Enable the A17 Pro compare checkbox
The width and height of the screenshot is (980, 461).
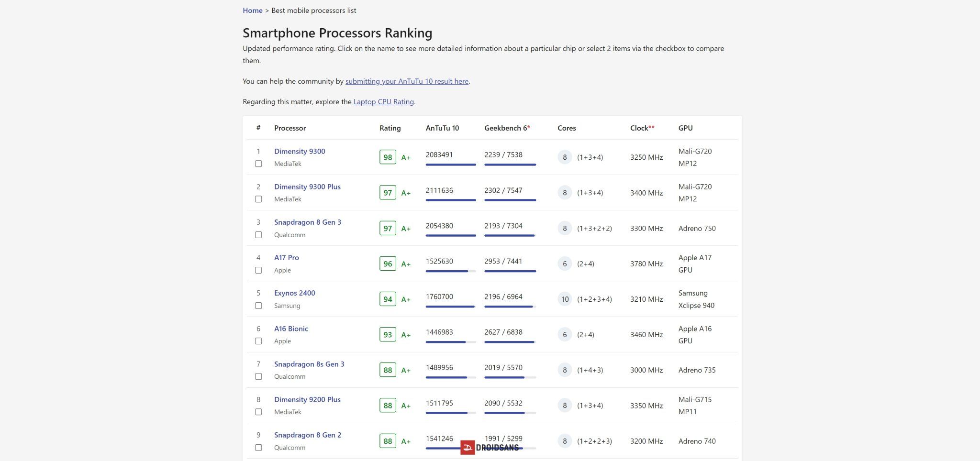[x=258, y=270]
